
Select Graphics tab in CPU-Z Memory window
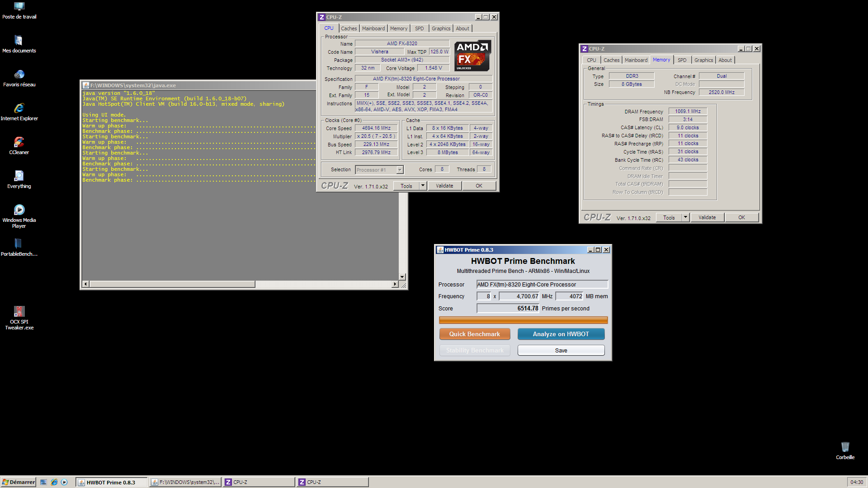pos(703,60)
